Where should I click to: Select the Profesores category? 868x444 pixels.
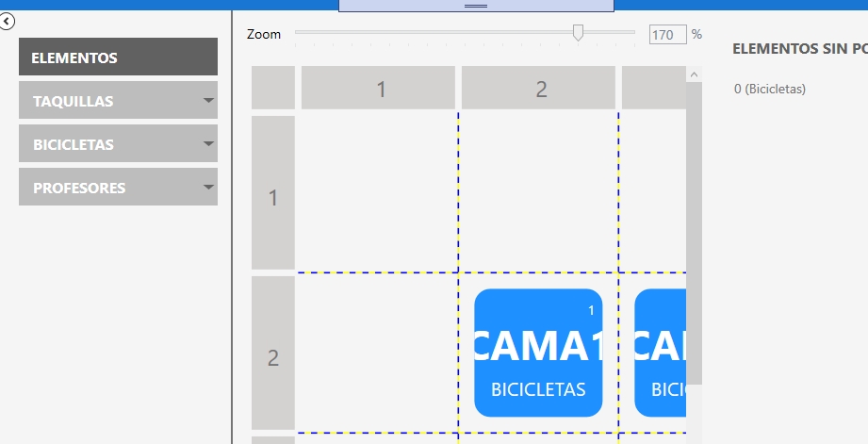(x=118, y=187)
